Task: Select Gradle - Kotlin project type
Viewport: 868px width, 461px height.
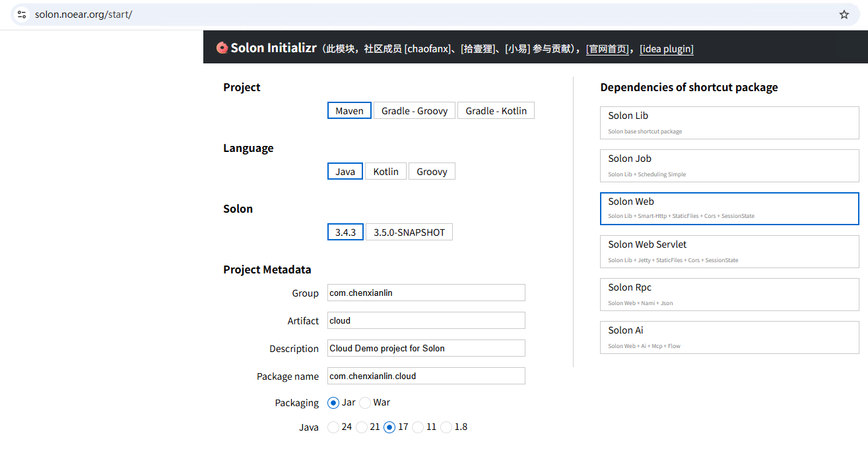Action: (x=496, y=111)
